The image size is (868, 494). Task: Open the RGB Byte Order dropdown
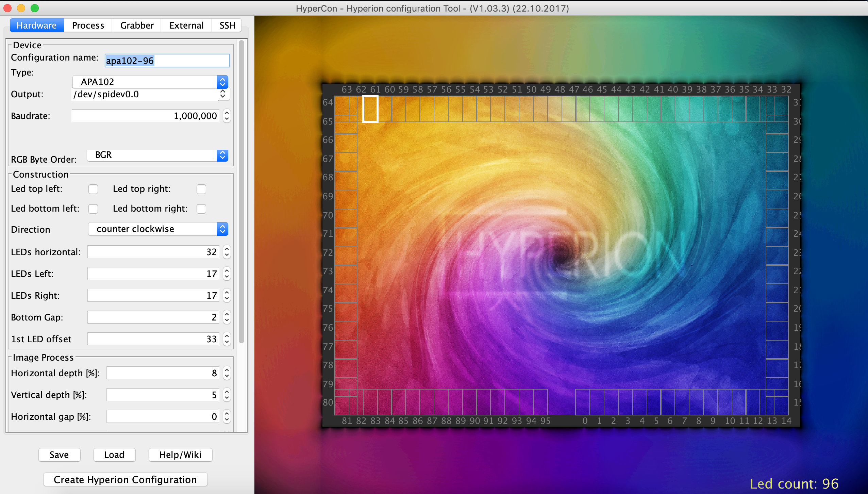coord(157,155)
